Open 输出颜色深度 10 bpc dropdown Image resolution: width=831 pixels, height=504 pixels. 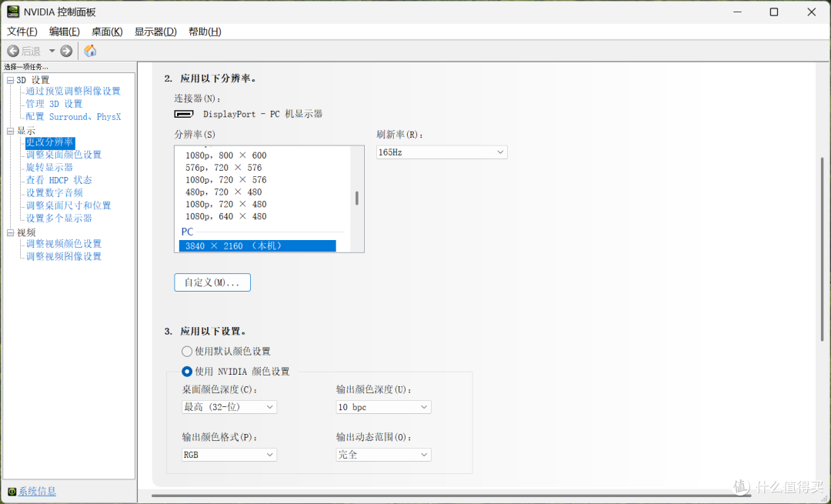[383, 407]
